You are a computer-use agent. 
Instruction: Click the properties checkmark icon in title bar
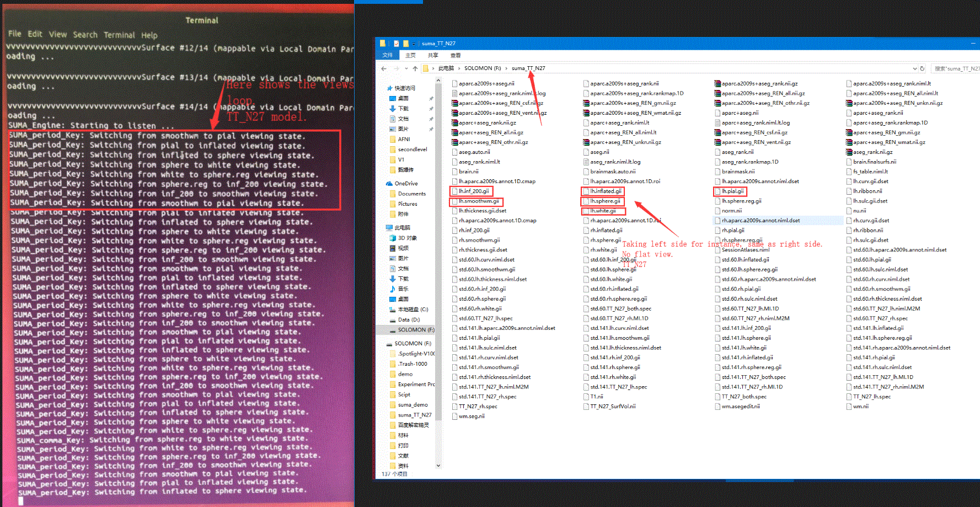tap(396, 44)
